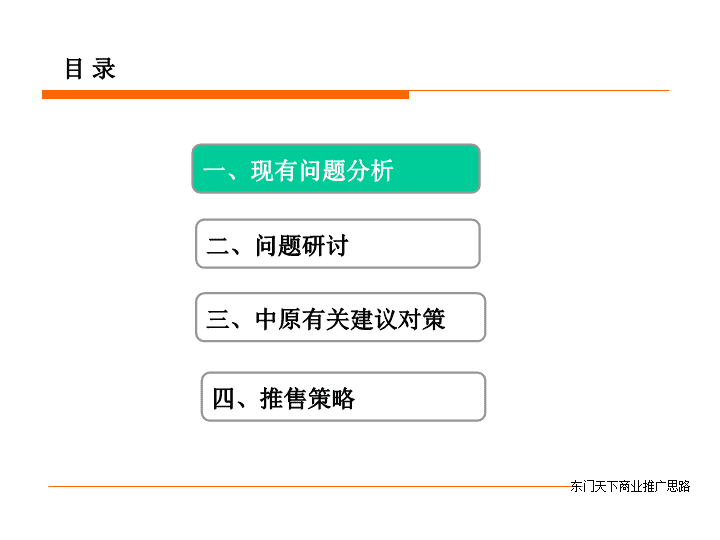Image resolution: width=720 pixels, height=540 pixels.
Task: Click the word 策略 in the fourth box
Action: (331, 398)
